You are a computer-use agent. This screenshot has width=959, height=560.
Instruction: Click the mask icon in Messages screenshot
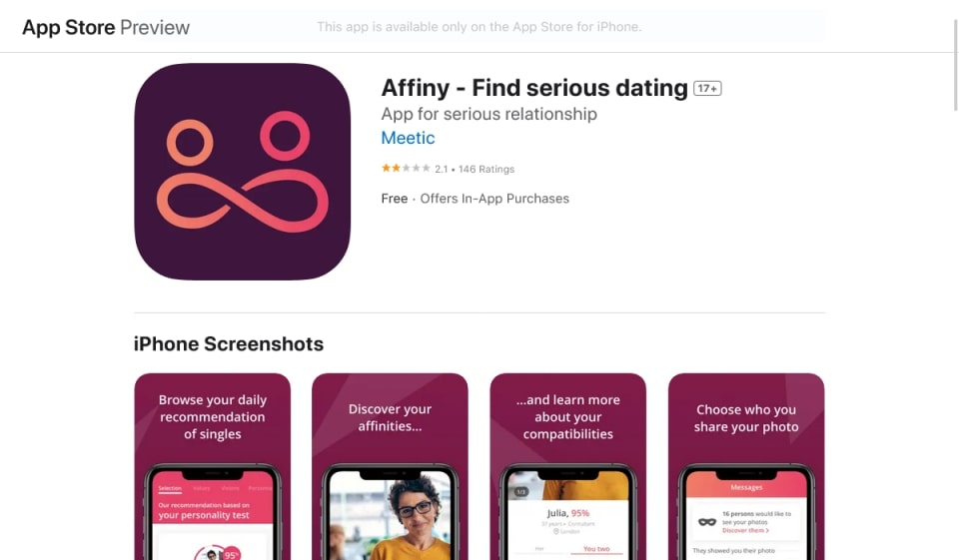click(707, 521)
